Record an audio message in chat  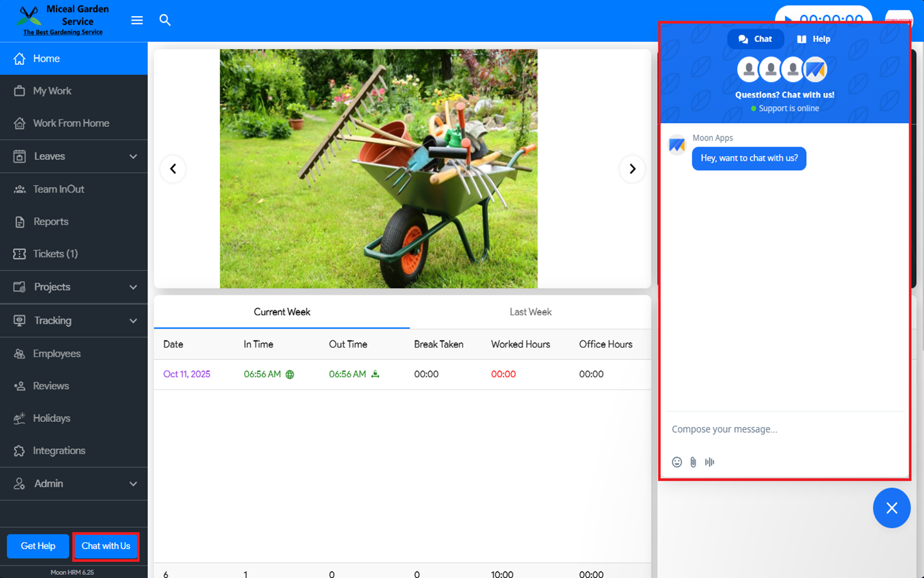coord(710,462)
